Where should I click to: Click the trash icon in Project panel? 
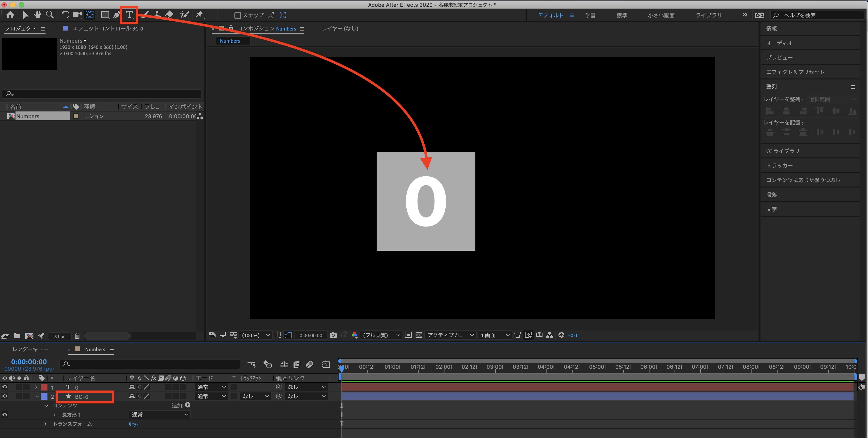click(77, 336)
